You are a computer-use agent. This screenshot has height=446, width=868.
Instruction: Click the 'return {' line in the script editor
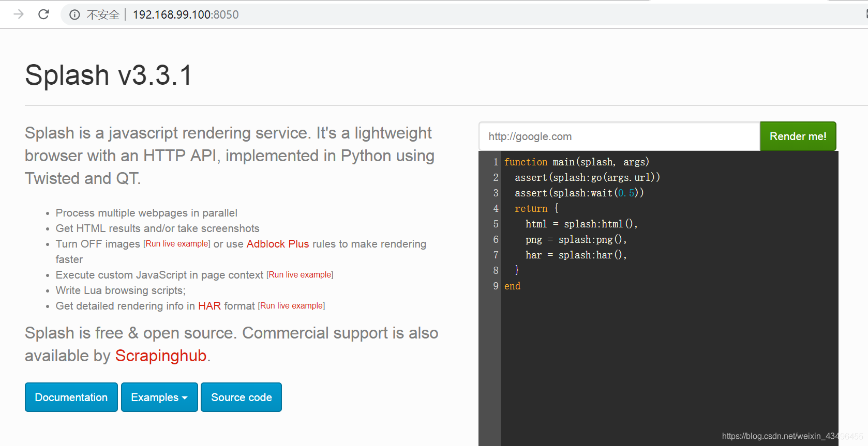tap(536, 208)
